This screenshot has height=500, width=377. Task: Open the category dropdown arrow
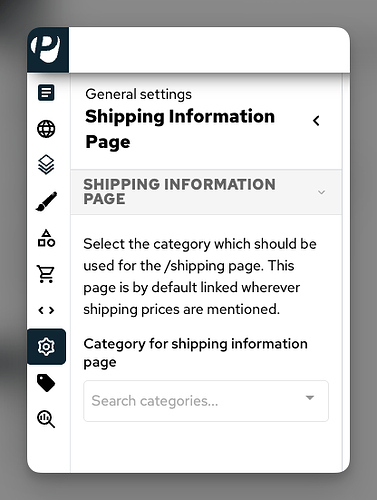tap(310, 398)
